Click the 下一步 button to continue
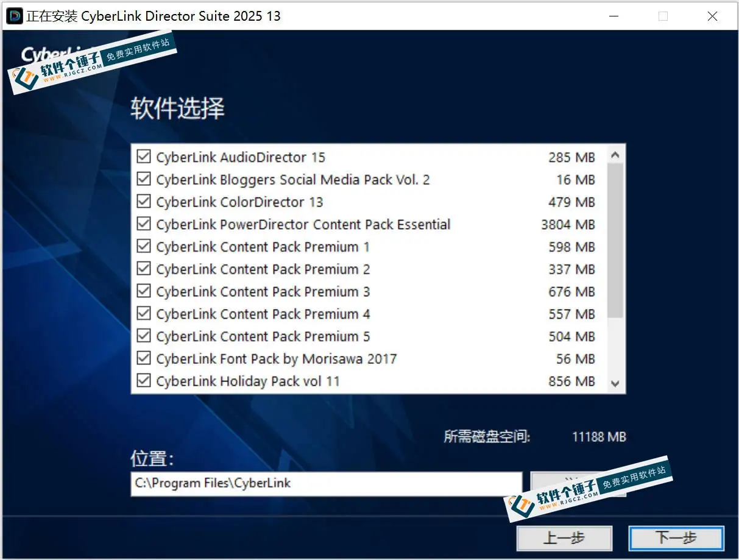This screenshot has width=739, height=560. (x=676, y=538)
